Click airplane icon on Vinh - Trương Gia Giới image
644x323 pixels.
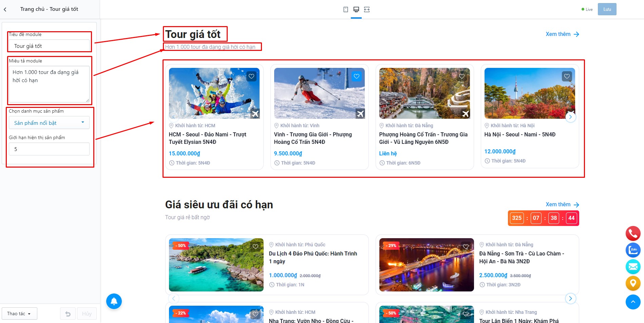[360, 114]
